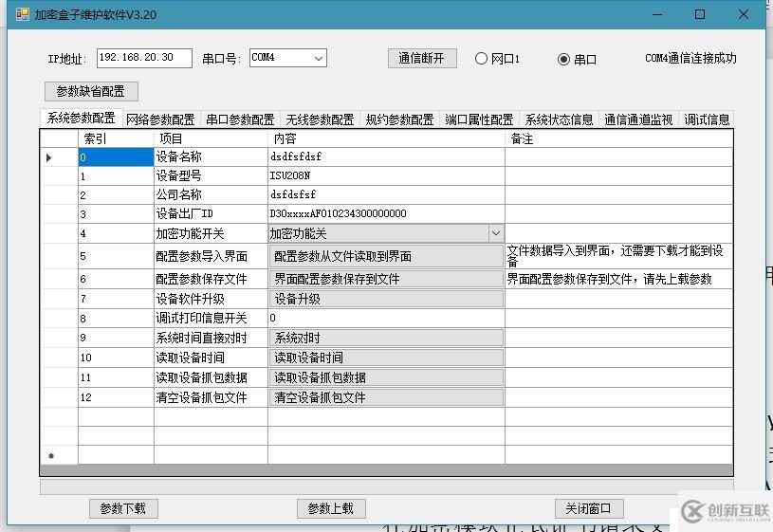Viewport: 773px width, 532px height.
Task: Open the 调试信息 tab
Action: [x=707, y=119]
